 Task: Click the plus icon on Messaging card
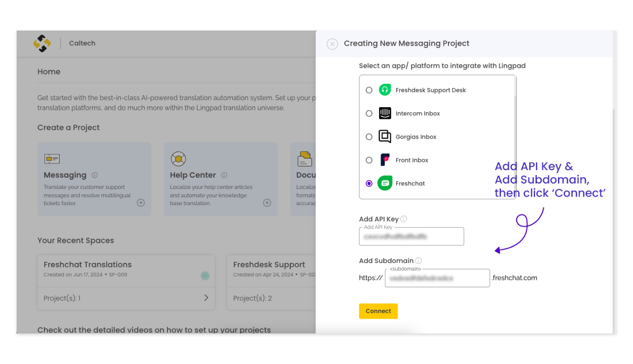pos(141,203)
